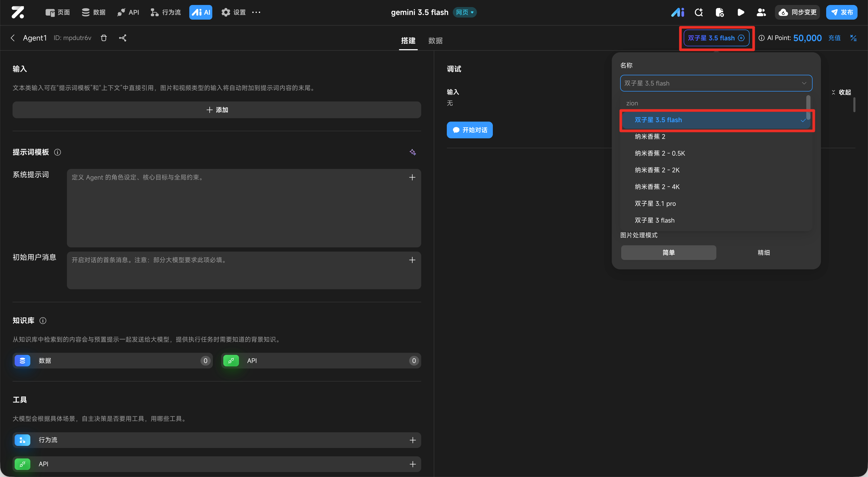Click the share node icon next to trash
Screen dimensions: 868x477
click(x=123, y=38)
